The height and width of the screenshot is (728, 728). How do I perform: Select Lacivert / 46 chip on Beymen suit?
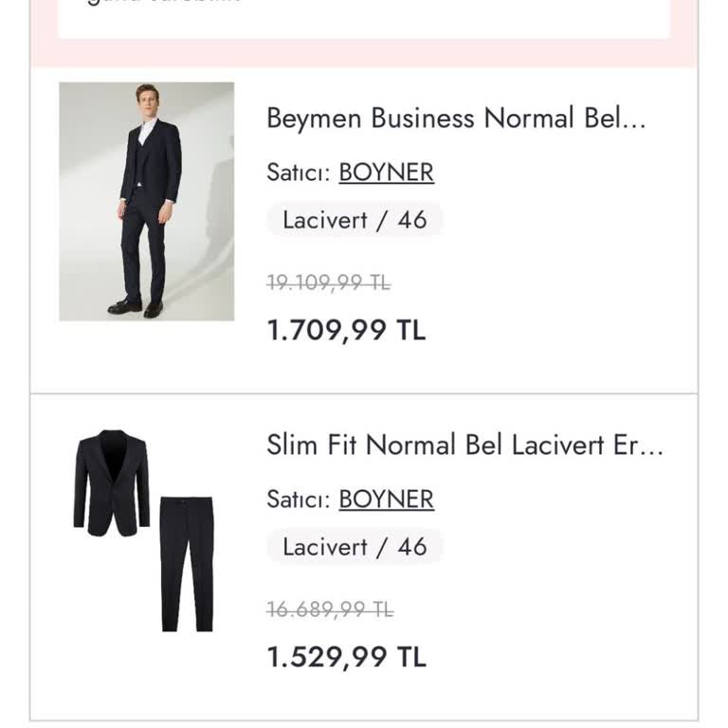(355, 220)
